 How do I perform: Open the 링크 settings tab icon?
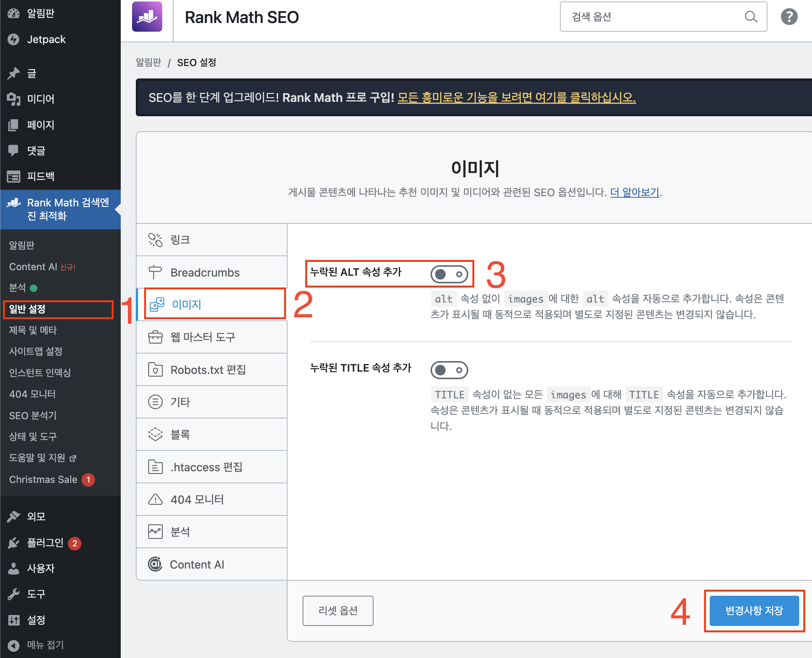(x=155, y=240)
